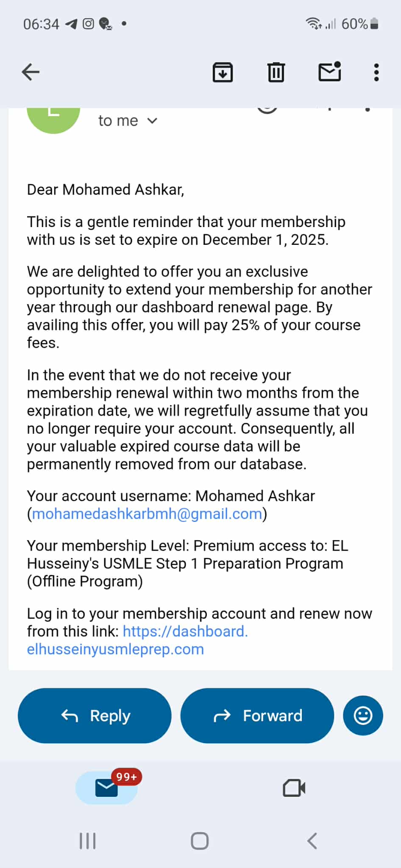This screenshot has width=401, height=868.
Task: Add an emoji reaction with the smiley button
Action: 363,715
